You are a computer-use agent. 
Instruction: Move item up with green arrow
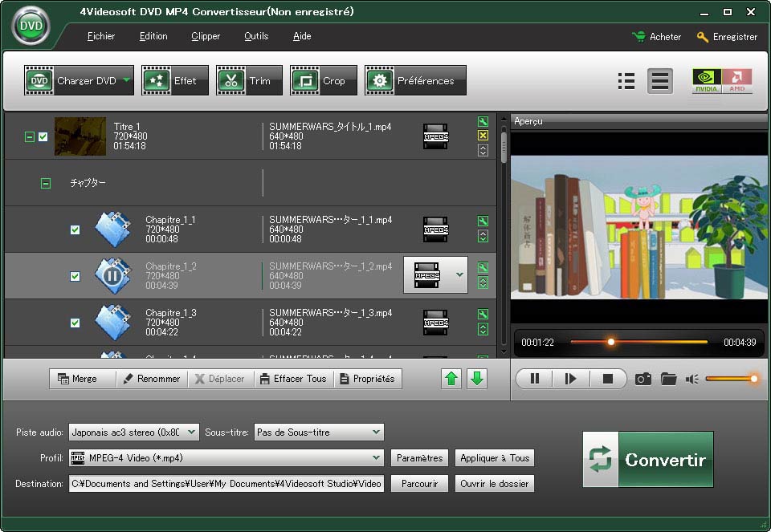pos(452,379)
